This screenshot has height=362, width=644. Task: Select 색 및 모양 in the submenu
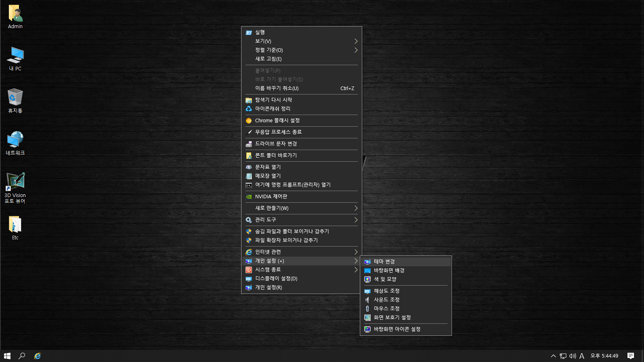pos(406,279)
